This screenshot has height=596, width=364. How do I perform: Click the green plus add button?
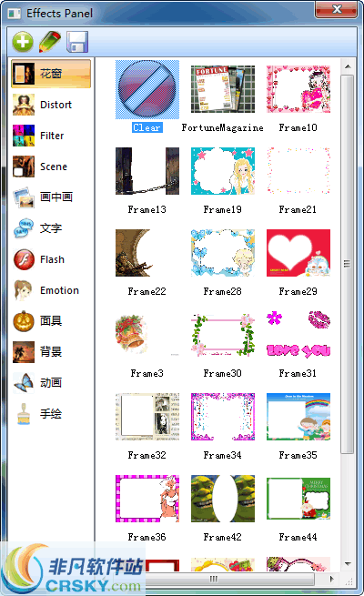[x=23, y=42]
